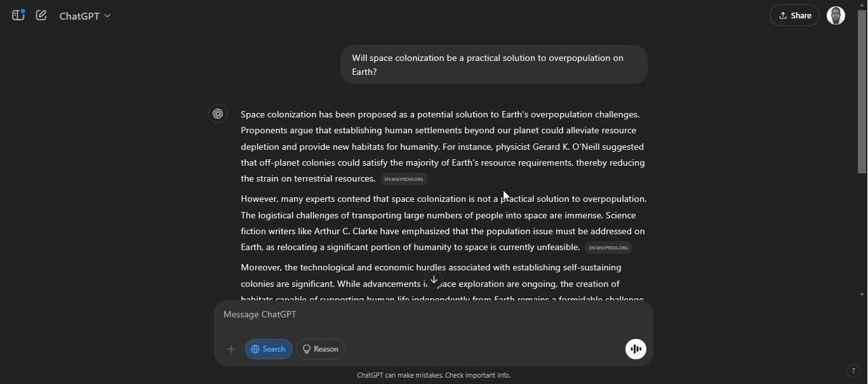Click the first response paragraph about O'Neill
This screenshot has width=868, height=384.
coord(443,147)
